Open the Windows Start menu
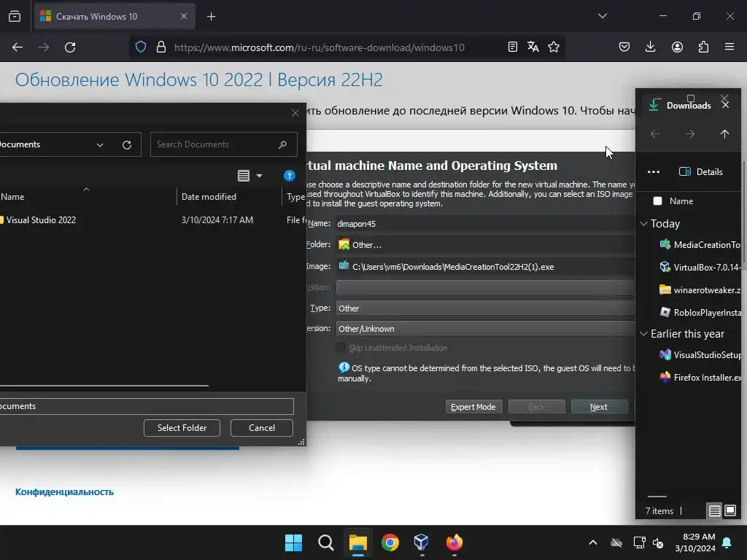This screenshot has height=560, width=747. coord(293,542)
